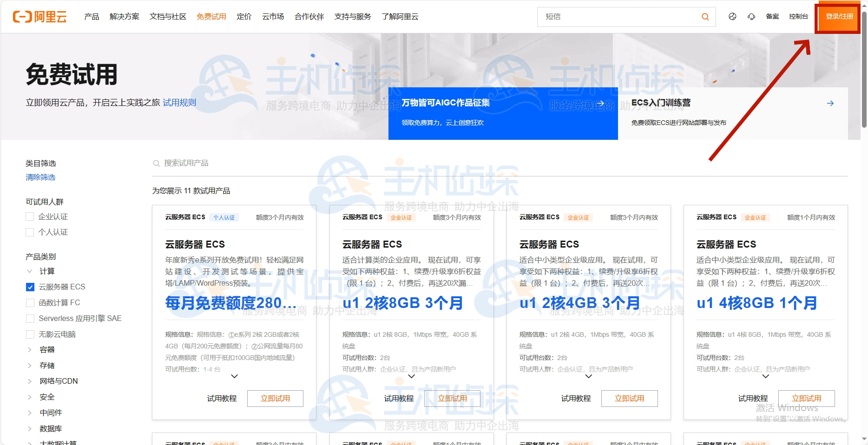Click inside the 搜索试用产品 input field
The height and width of the screenshot is (445, 868).
click(x=195, y=163)
